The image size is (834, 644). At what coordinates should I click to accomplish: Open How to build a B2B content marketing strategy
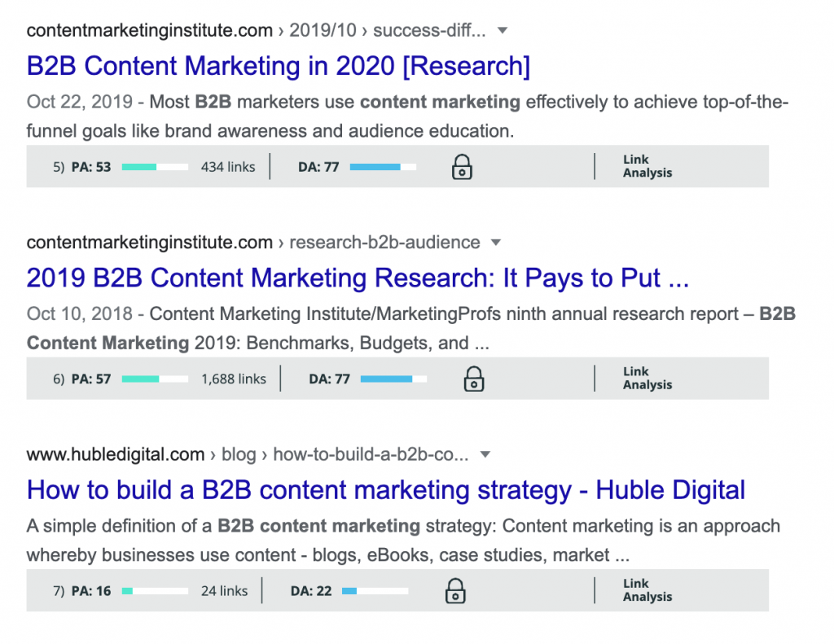click(x=385, y=490)
